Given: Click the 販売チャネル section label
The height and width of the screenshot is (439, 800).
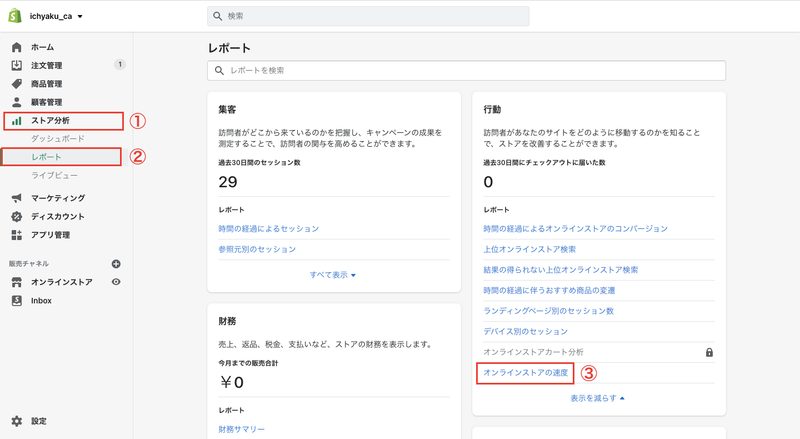Looking at the screenshot, I should click(29, 263).
